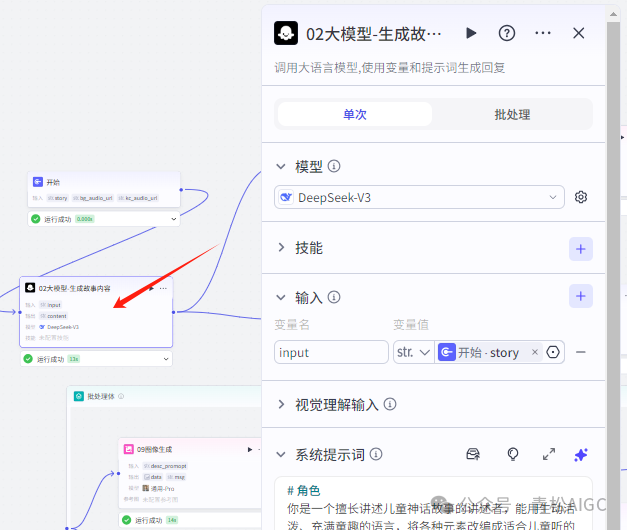Image resolution: width=627 pixels, height=530 pixels.
Task: Close the node configuration panel
Action: [x=579, y=33]
